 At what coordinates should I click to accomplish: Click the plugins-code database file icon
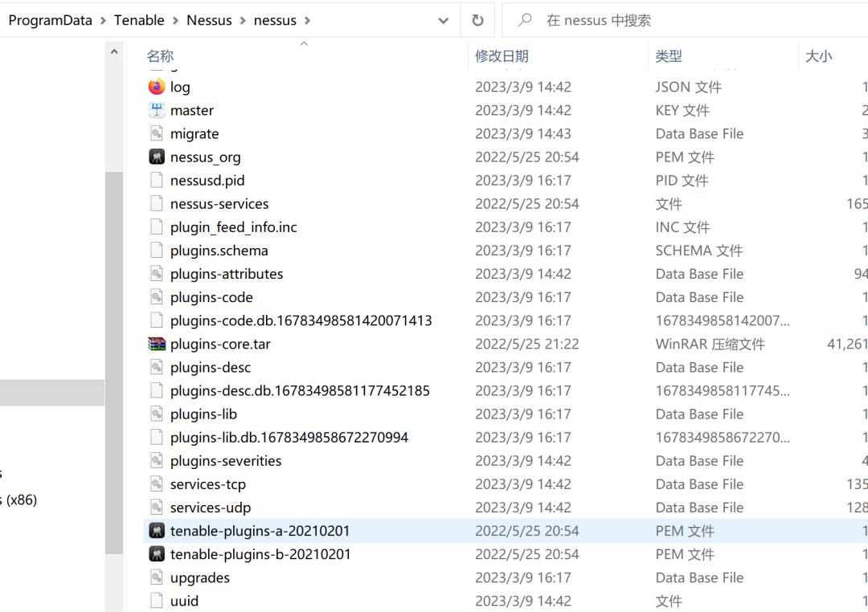tap(157, 297)
